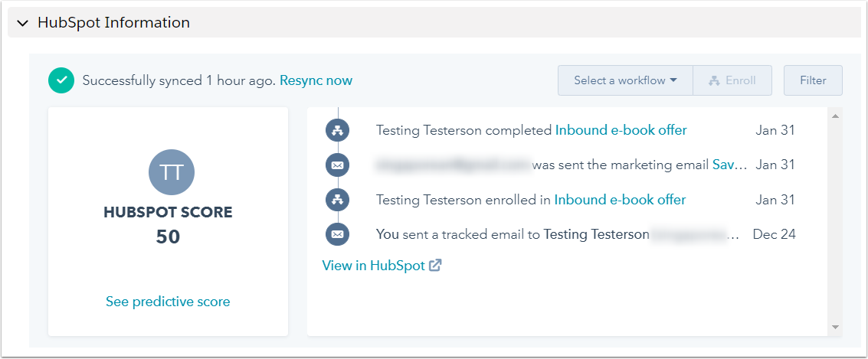Click the HubSpot score value 50
This screenshot has height=359, width=868.
tap(168, 237)
